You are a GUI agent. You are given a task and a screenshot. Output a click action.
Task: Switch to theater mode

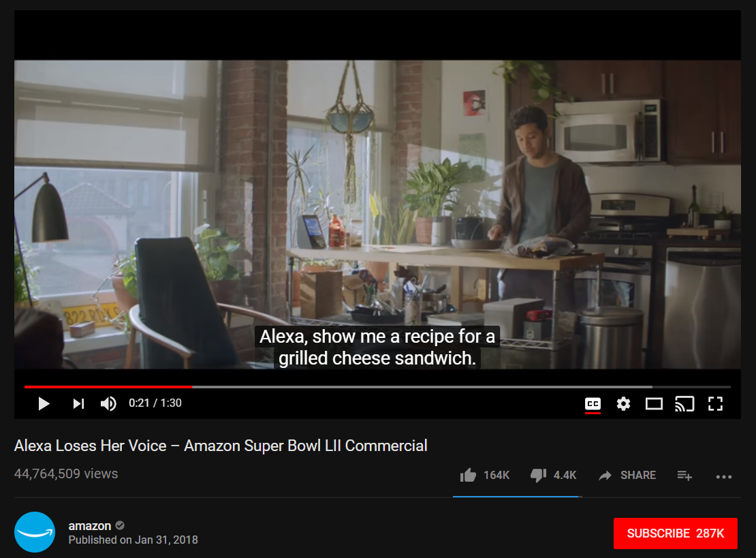654,403
